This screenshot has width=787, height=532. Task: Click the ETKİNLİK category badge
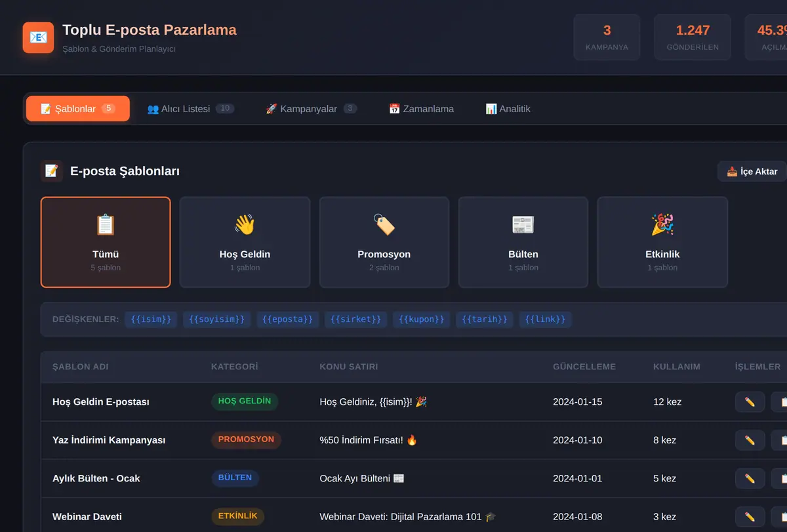[x=237, y=516]
